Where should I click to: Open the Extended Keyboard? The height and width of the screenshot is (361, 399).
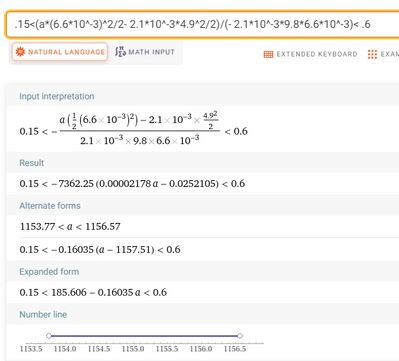[x=310, y=54]
